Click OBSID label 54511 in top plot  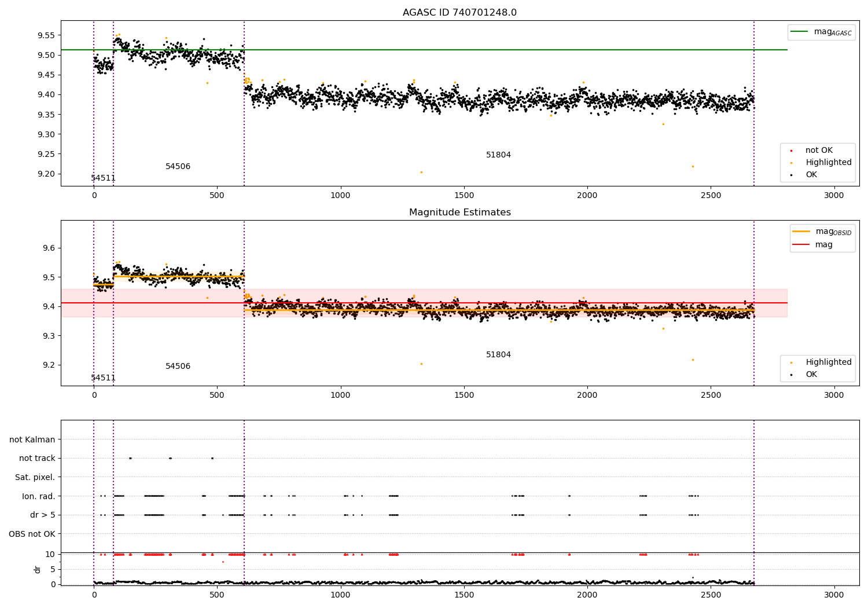tap(104, 178)
